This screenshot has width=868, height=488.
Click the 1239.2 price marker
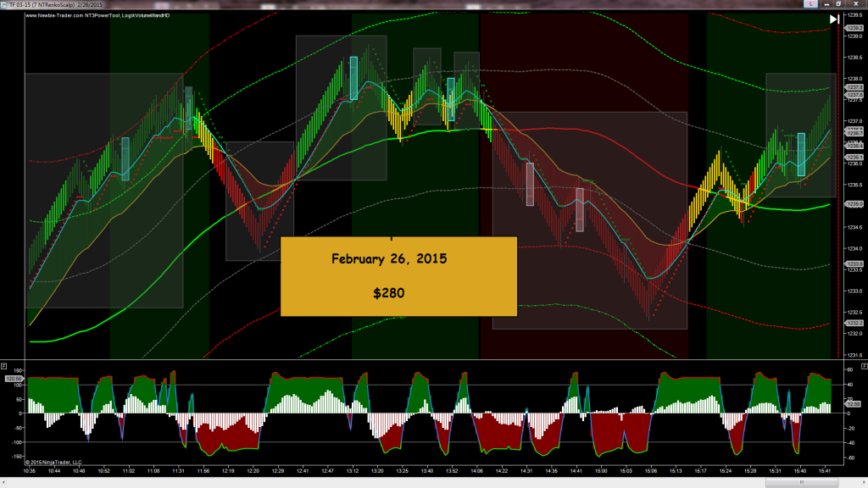854,28
